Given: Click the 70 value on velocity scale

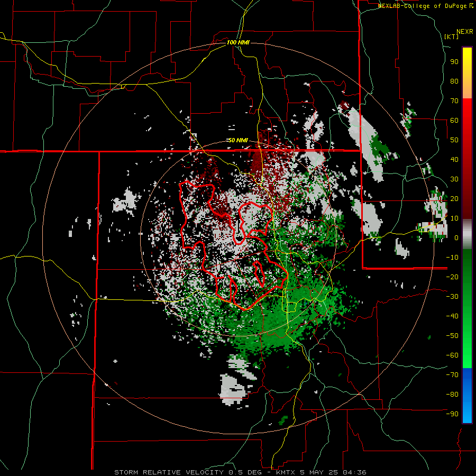Looking at the screenshot, I should [x=454, y=101].
